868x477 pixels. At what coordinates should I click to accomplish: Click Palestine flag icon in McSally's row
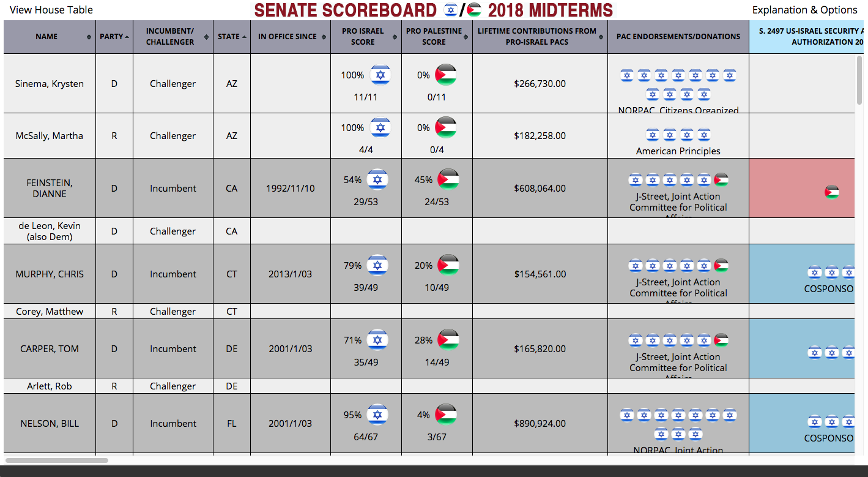click(x=445, y=127)
